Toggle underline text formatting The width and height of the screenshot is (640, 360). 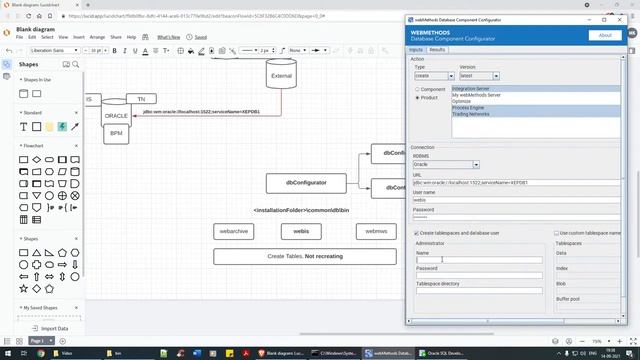coord(135,51)
